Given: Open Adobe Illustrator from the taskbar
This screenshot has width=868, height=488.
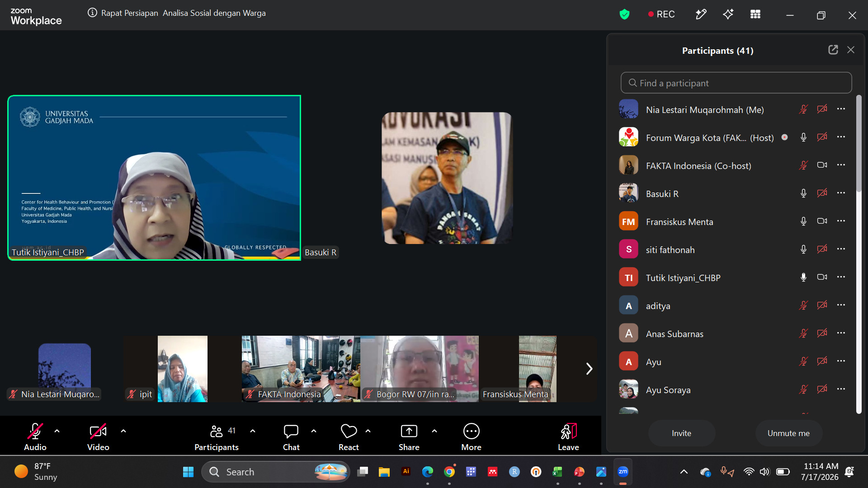Looking at the screenshot, I should [x=406, y=471].
